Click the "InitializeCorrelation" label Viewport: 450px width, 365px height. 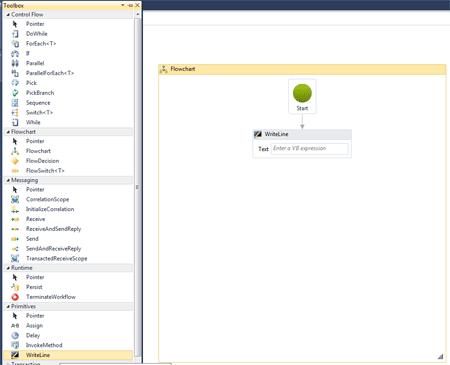tap(50, 209)
